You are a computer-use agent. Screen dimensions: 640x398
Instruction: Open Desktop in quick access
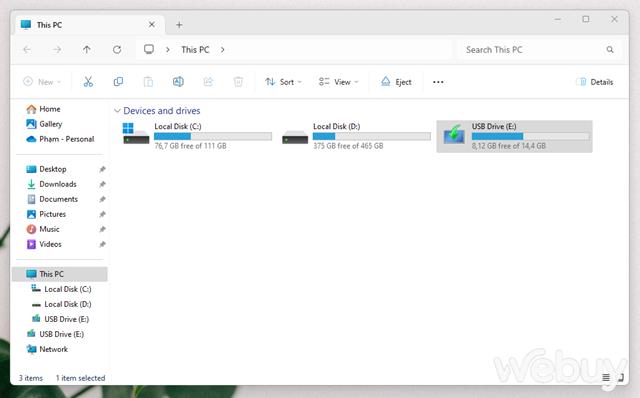click(x=46, y=169)
